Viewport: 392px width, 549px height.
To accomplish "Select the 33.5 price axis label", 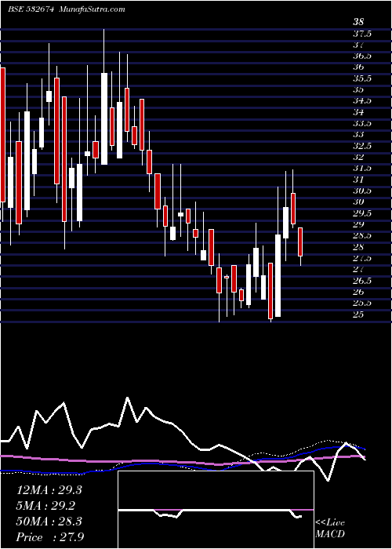I will click(361, 123).
